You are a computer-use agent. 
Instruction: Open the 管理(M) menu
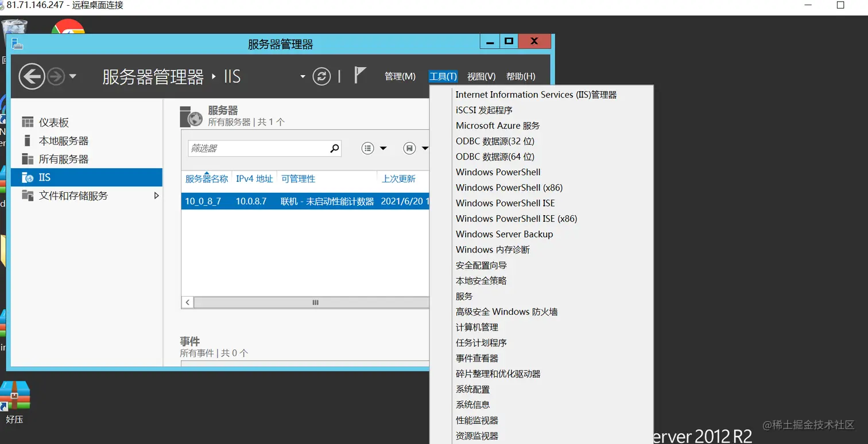tap(400, 76)
